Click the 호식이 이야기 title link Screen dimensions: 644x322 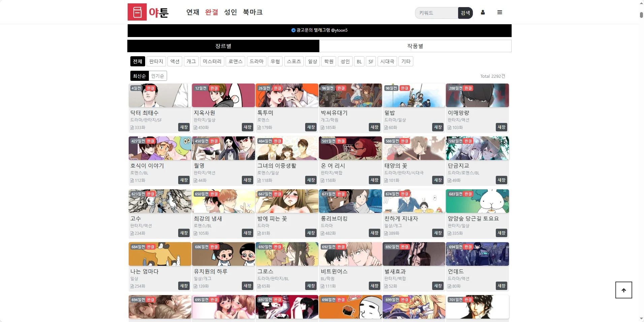pyautogui.click(x=147, y=166)
